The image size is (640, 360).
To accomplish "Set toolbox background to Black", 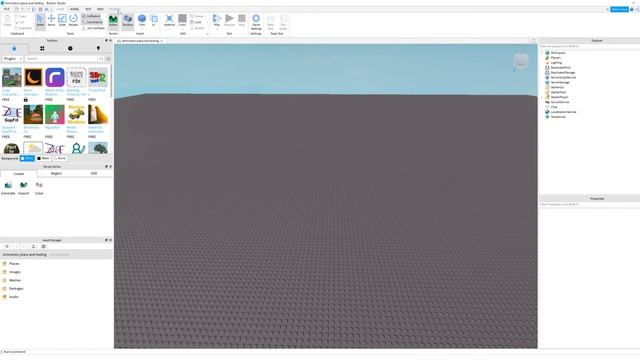I will click(x=43, y=158).
